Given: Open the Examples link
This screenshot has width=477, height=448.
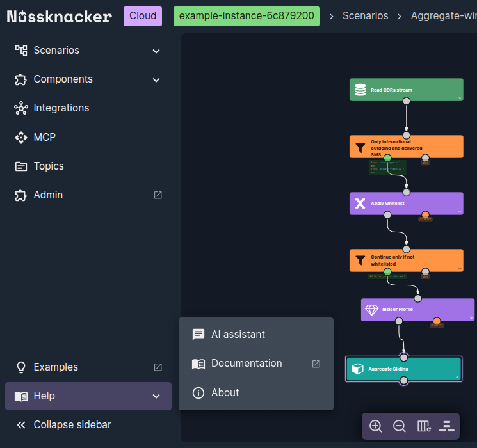Looking at the screenshot, I should coord(88,367).
